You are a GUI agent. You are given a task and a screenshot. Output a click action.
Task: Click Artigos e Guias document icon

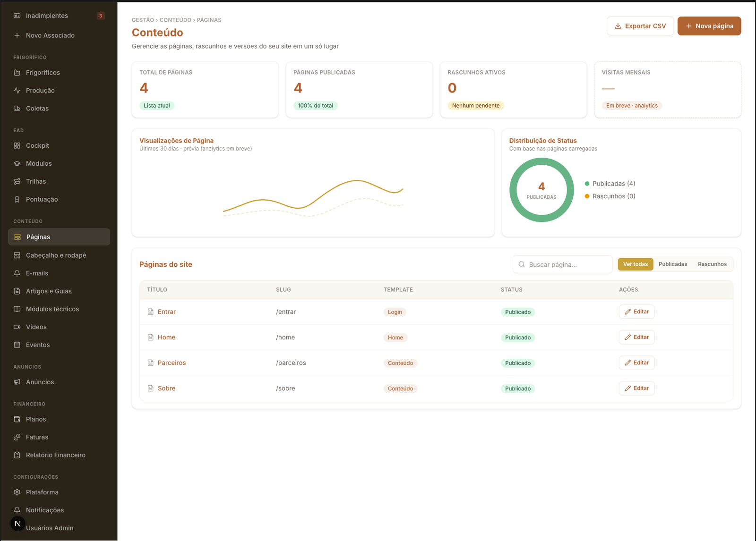[x=17, y=291]
